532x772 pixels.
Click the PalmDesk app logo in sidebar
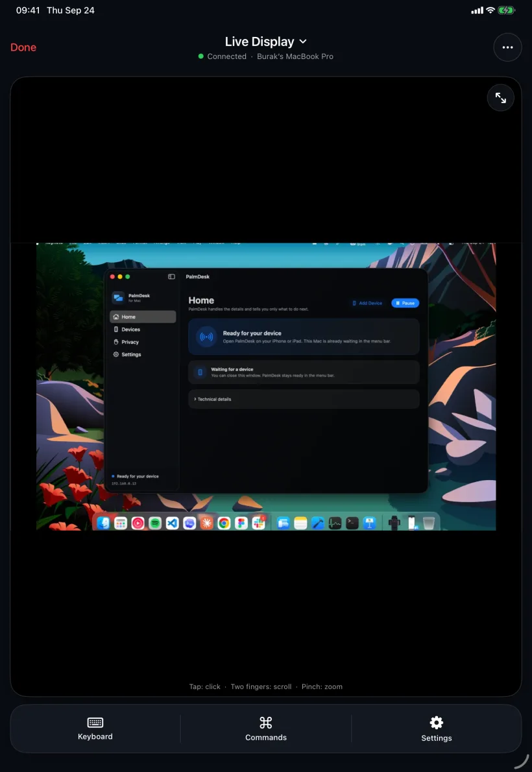click(118, 297)
